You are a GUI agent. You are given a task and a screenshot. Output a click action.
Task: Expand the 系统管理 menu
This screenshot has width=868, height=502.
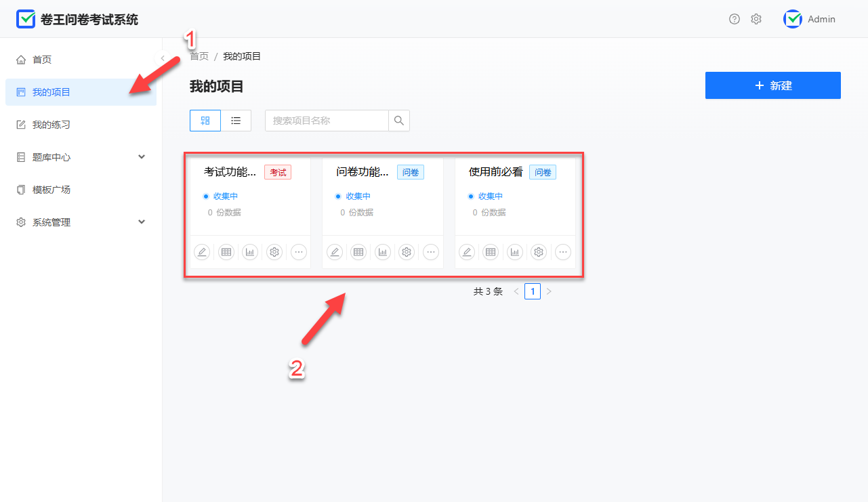[x=81, y=222]
